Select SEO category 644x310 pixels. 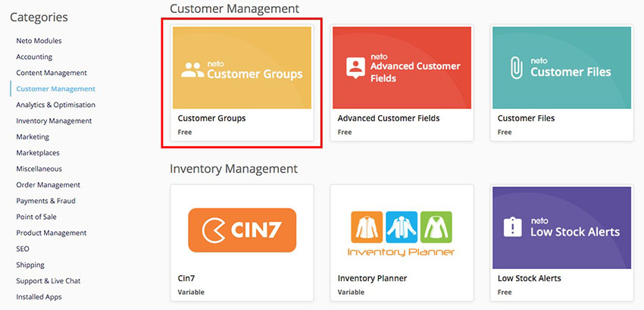tap(23, 249)
